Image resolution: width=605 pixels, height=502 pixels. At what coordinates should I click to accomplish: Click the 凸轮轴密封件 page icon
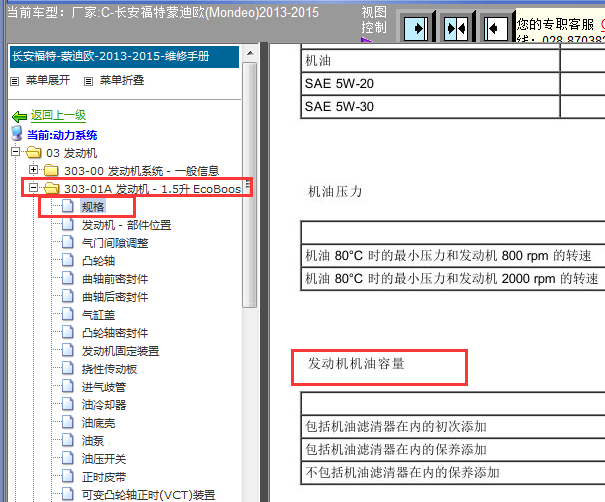pos(68,332)
